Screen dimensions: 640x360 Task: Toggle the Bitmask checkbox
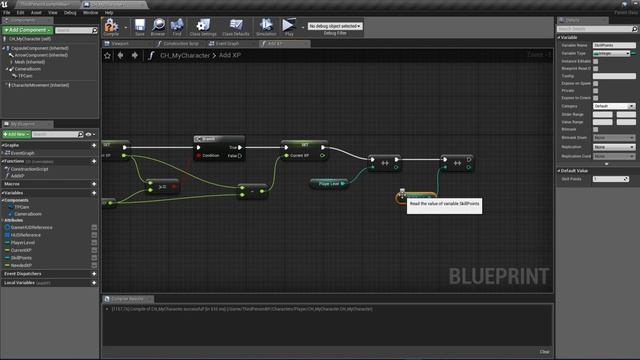click(x=596, y=129)
